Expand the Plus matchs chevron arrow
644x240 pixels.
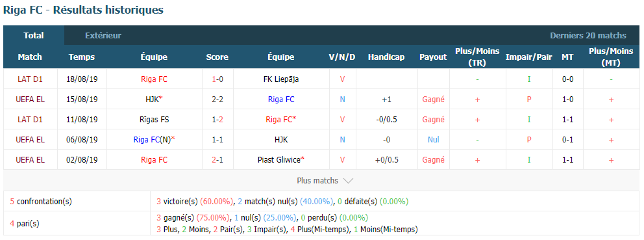coord(348,181)
